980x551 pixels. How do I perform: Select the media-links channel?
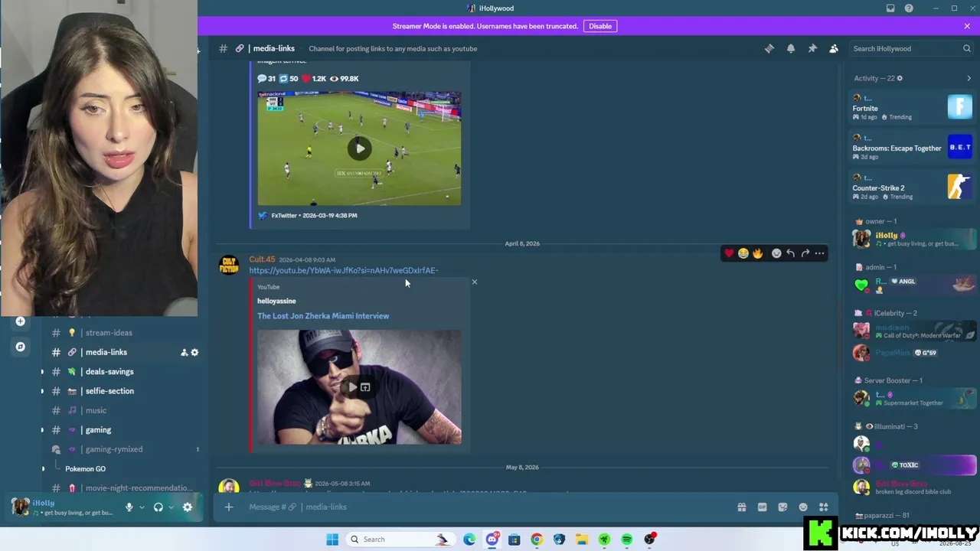[x=106, y=352]
